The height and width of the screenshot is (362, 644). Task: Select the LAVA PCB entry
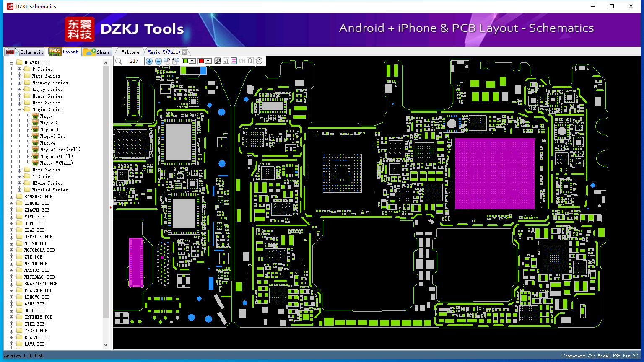click(34, 344)
